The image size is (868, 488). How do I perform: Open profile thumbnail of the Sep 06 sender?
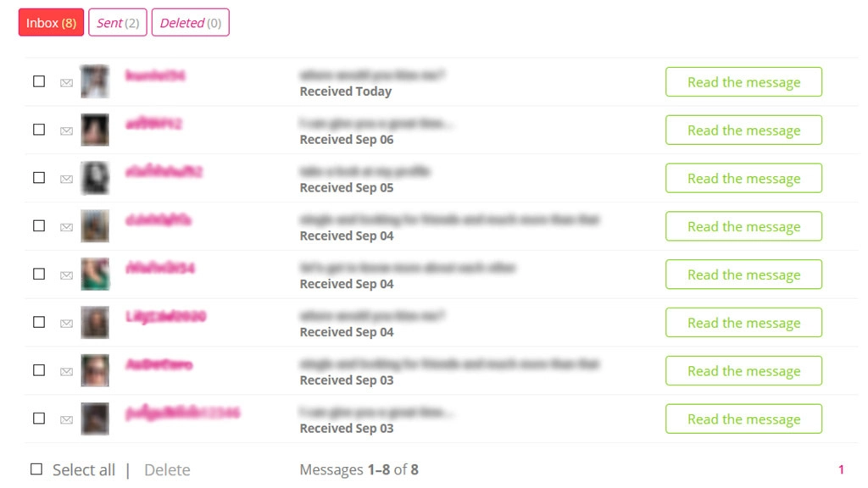[95, 130]
